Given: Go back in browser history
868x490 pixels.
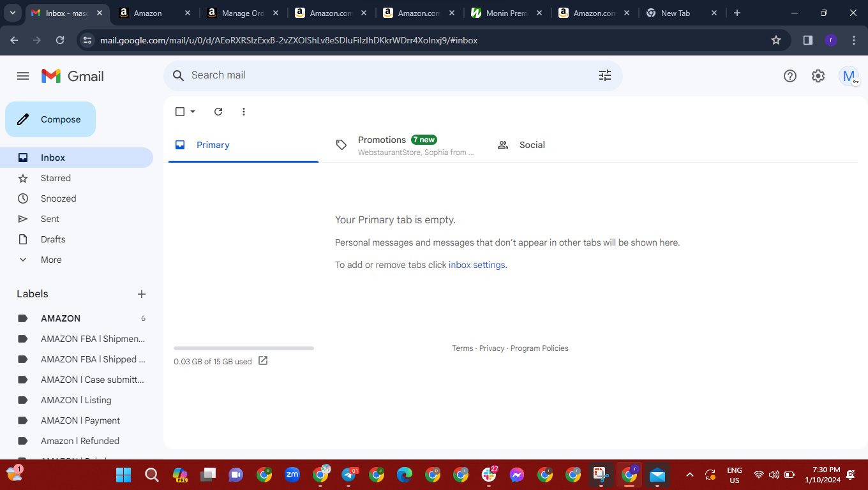Looking at the screenshot, I should point(14,40).
